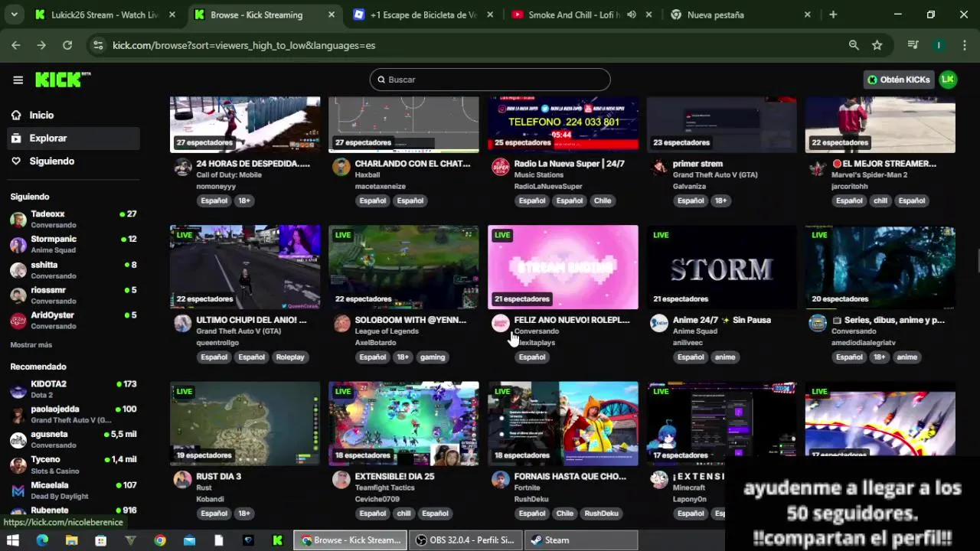Click the gaming tag on AxelBotardo stream

432,357
